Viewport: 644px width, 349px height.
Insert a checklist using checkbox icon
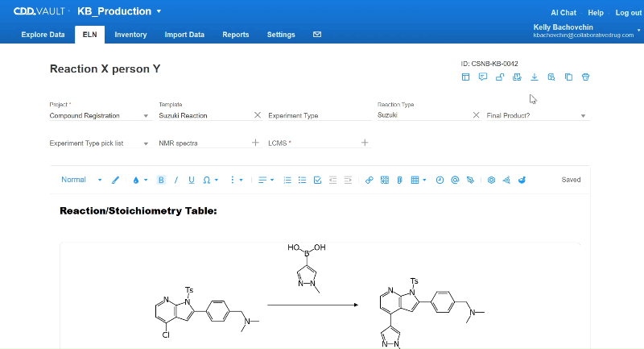click(317, 180)
